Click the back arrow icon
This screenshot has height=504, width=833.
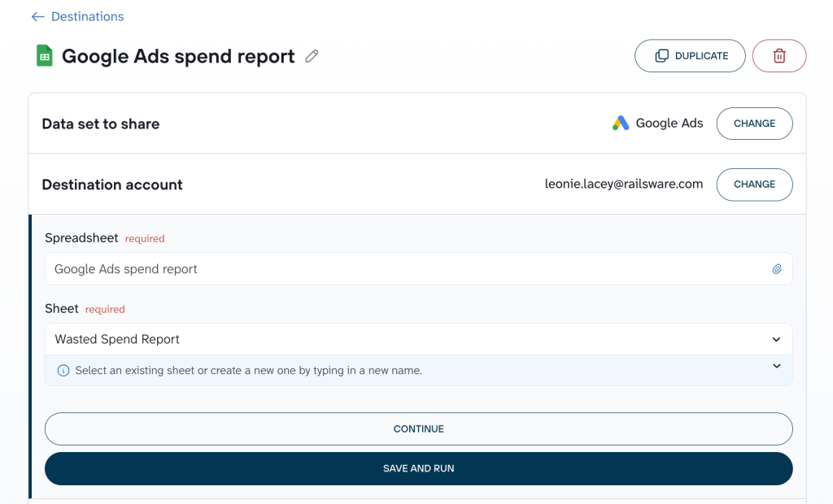click(x=37, y=17)
